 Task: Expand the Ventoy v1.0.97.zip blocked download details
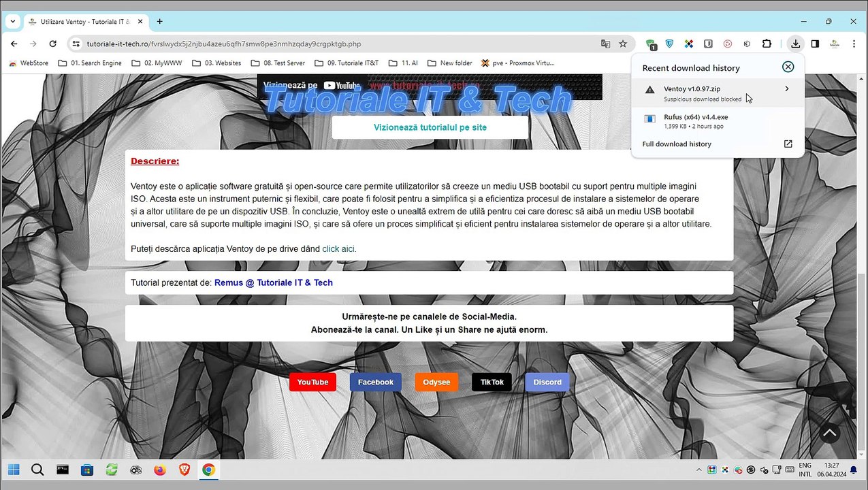(787, 89)
